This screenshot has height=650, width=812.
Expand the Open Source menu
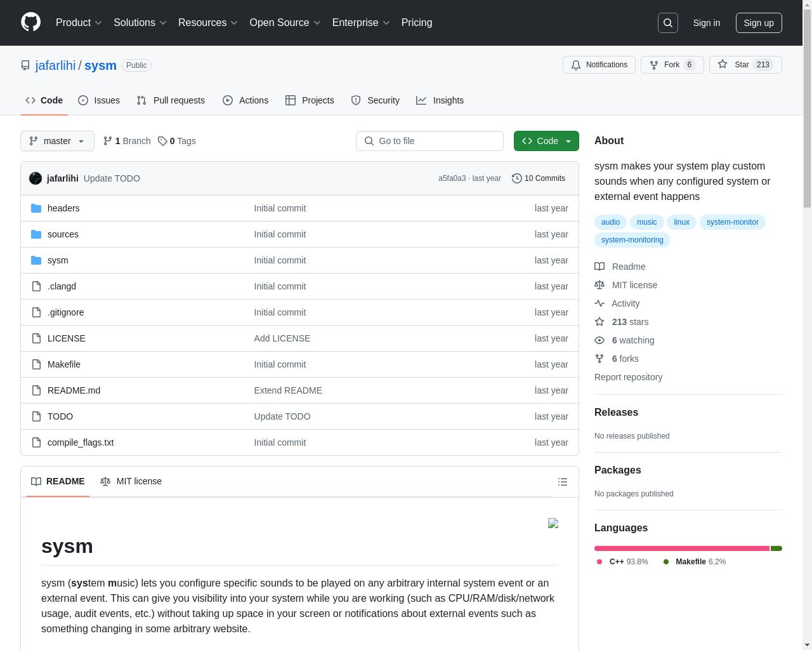[x=285, y=23]
